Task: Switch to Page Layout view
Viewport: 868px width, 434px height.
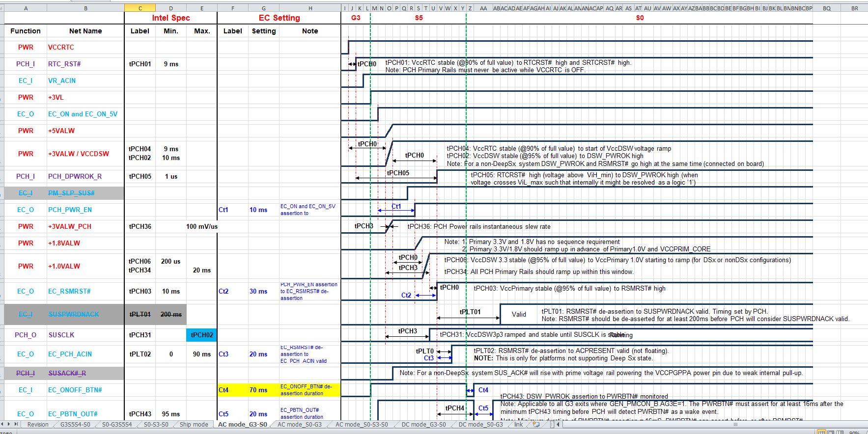Action: 830,432
